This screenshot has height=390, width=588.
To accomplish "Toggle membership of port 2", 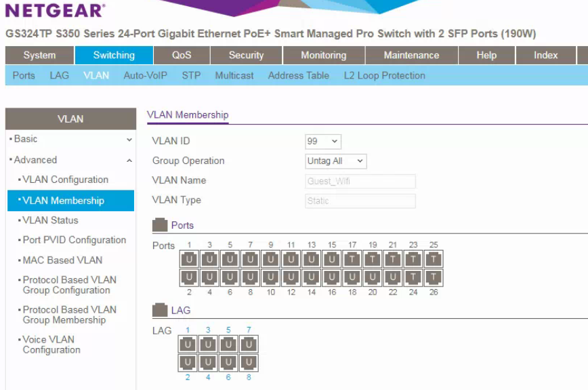I will [x=189, y=277].
